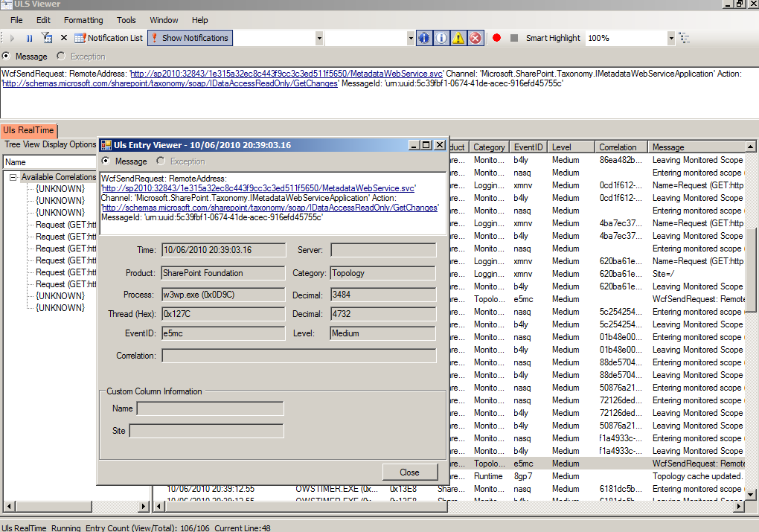Select the first Request (GET:htt tree item
759x532 pixels.
[x=65, y=225]
